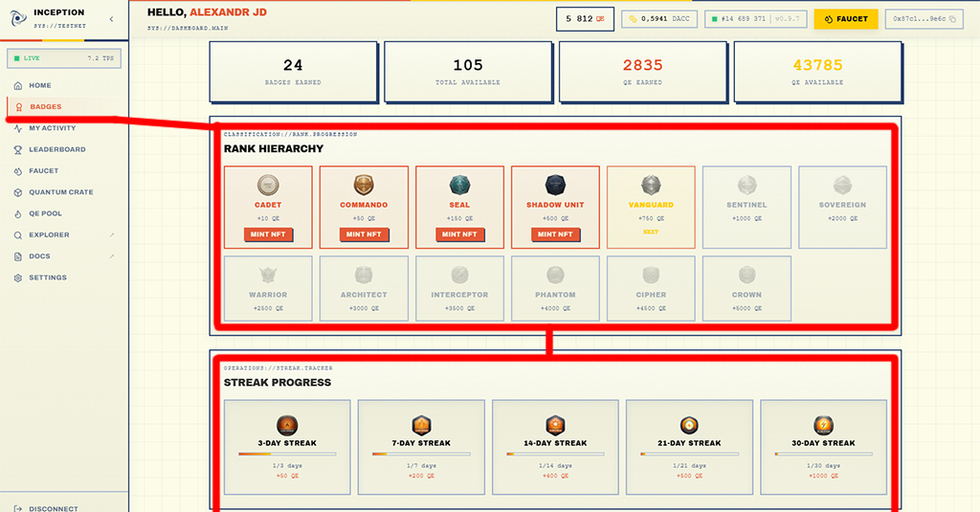This screenshot has height=512, width=980.
Task: Mint NFT for the Cadet rank
Action: pyautogui.click(x=268, y=234)
